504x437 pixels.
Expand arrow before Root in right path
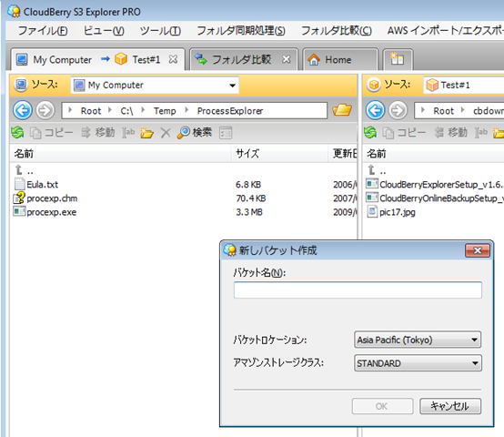point(423,110)
